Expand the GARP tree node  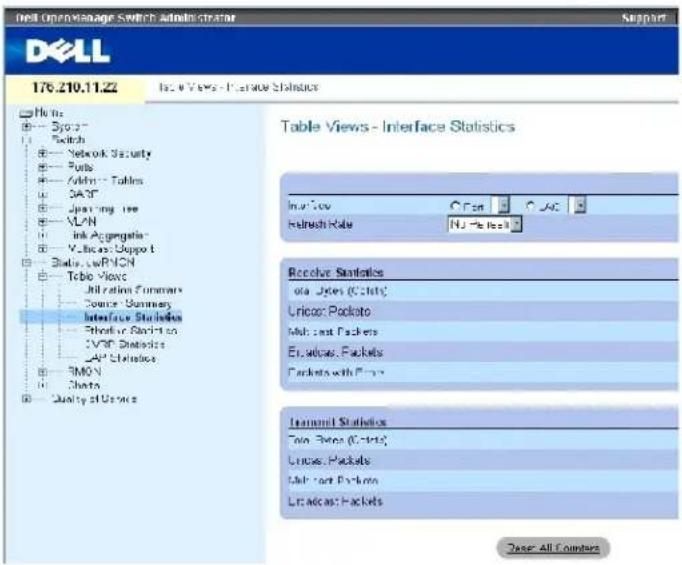tap(42, 194)
